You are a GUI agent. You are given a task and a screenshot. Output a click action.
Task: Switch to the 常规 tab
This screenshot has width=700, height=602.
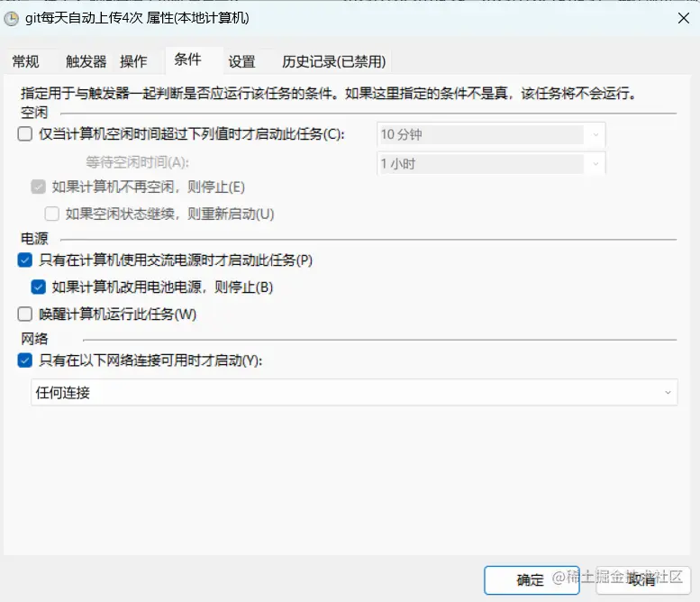(x=25, y=61)
